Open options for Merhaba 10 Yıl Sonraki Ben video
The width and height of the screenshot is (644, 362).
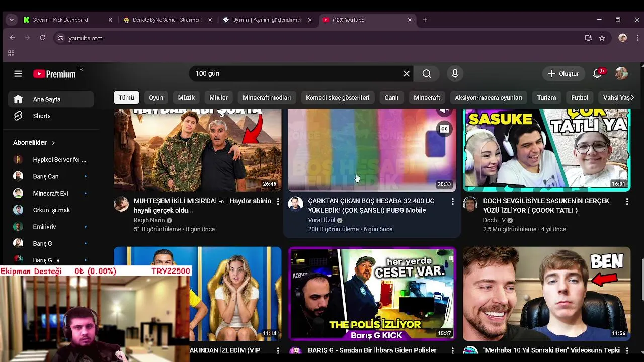pos(627,350)
